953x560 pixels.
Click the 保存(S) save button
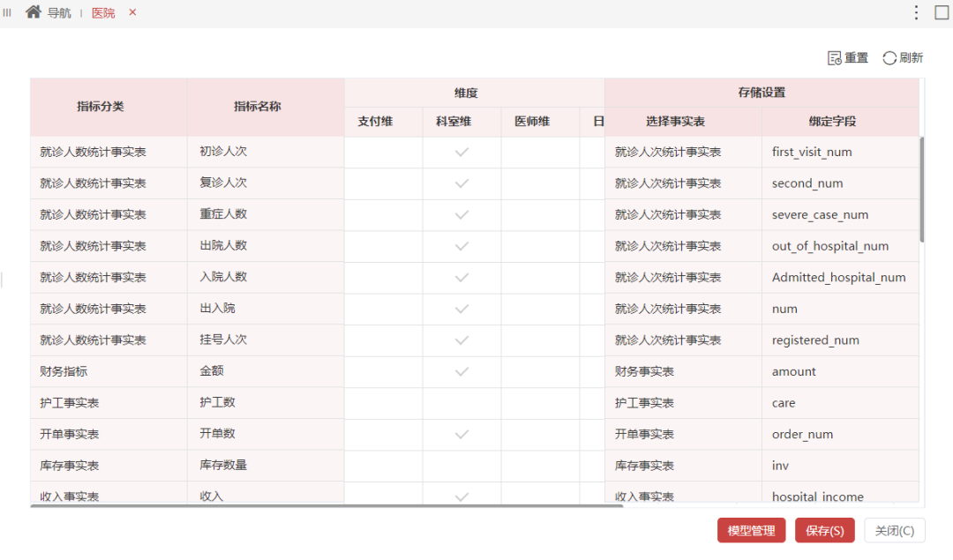click(x=824, y=530)
